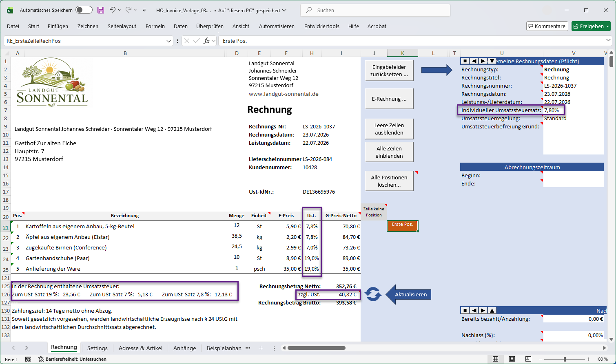The width and height of the screenshot is (616, 364).
Task: Open the Freigeben button dropdown
Action: [x=608, y=26]
